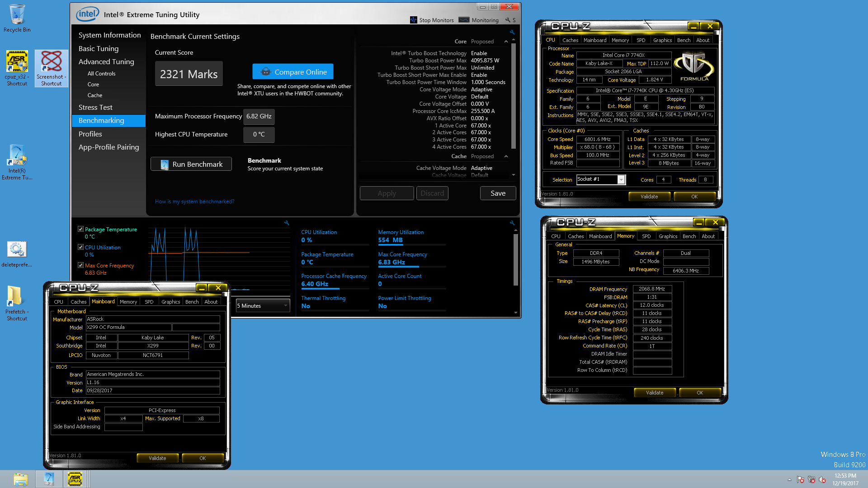Screen dimensions: 868x488
Task: Select All Controls under Advanced Tuning
Action: point(101,73)
